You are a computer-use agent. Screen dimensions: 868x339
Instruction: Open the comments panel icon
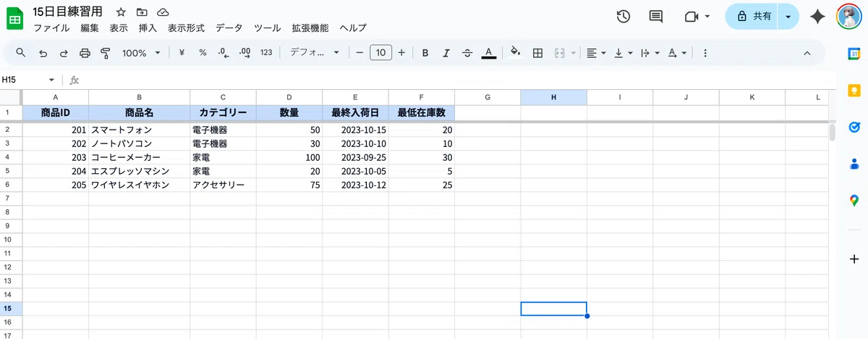point(656,17)
